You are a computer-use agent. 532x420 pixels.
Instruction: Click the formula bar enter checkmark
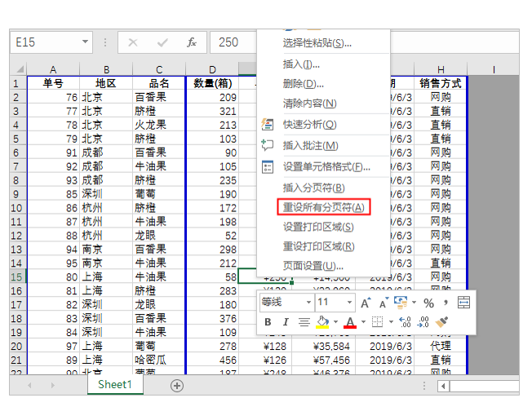point(162,42)
